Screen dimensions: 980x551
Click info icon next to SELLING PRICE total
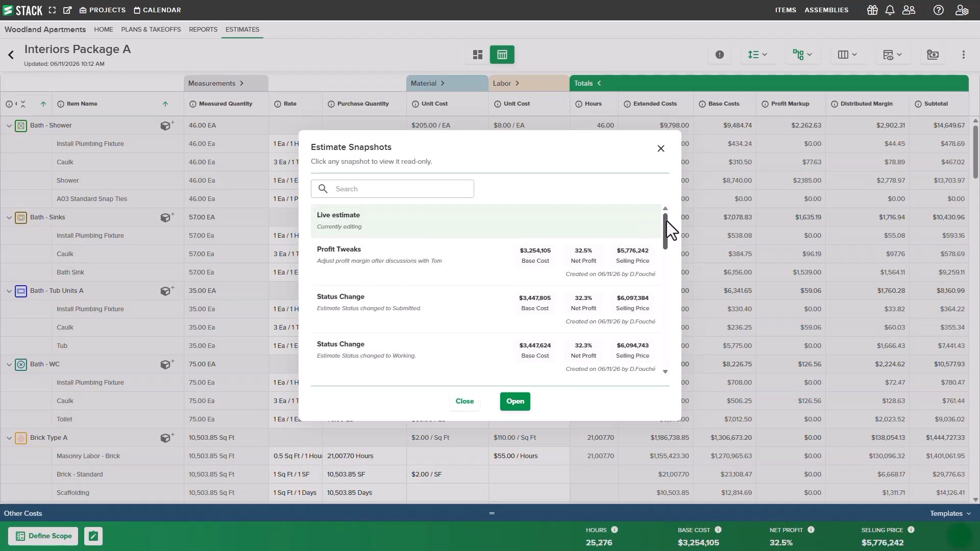click(x=911, y=530)
